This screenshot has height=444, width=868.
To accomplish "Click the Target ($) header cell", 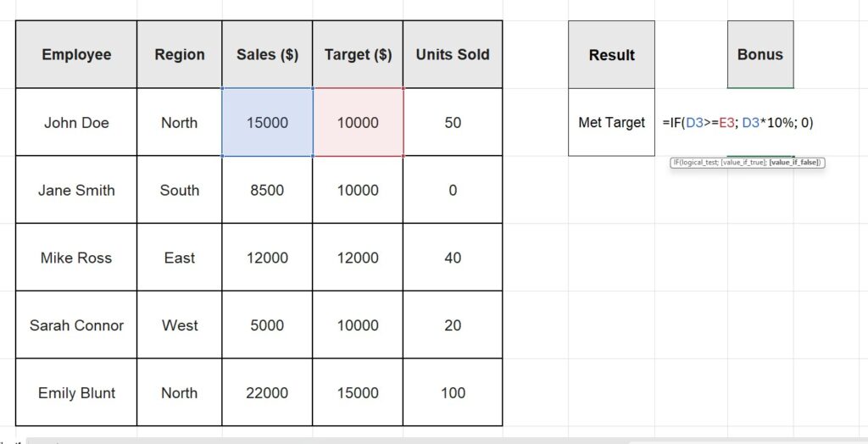I will (x=358, y=55).
